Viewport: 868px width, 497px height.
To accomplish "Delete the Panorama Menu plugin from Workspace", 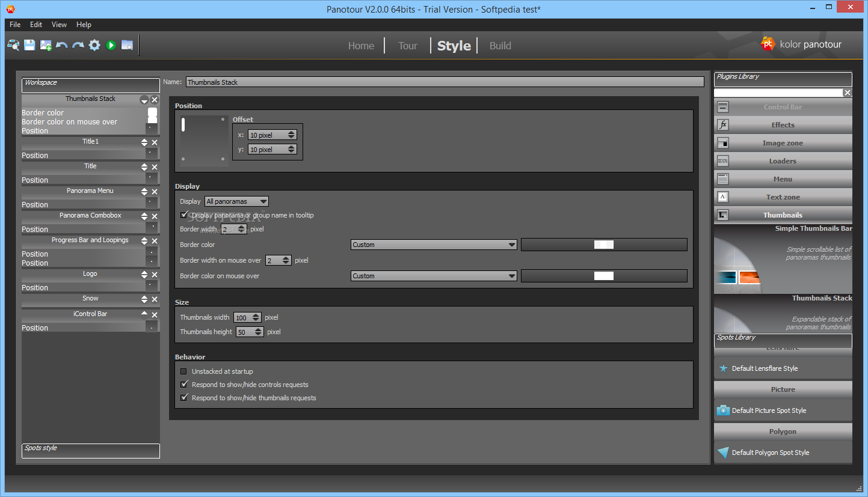I will click(155, 192).
